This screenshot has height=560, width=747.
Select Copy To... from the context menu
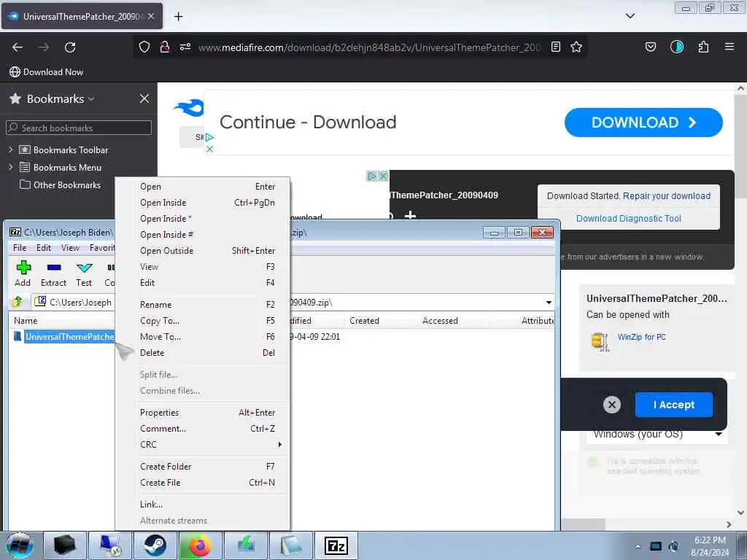coord(203,321)
